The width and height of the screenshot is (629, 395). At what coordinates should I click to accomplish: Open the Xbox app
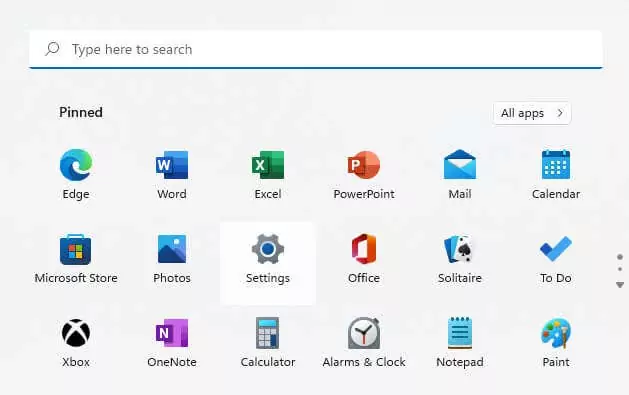pyautogui.click(x=76, y=343)
